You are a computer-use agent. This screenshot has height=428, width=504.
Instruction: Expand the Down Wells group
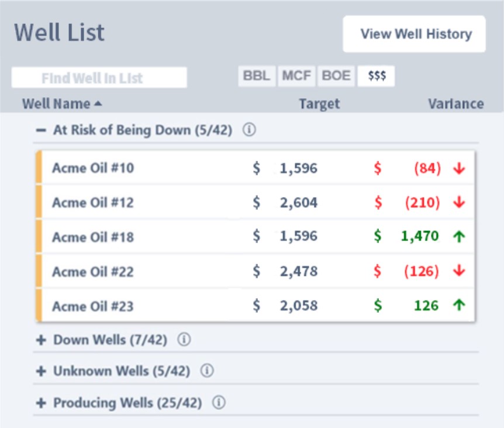pos(40,340)
